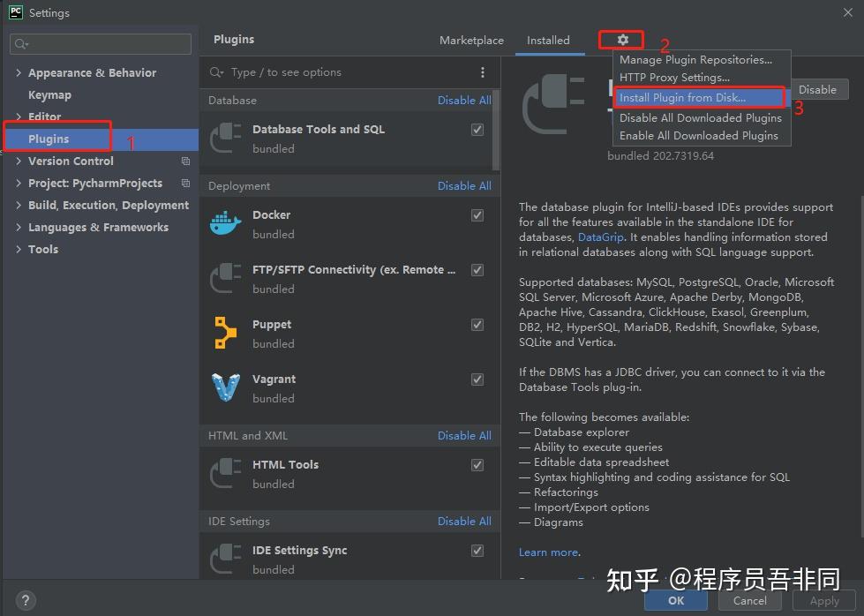This screenshot has width=864, height=616.
Task: Click the Database Tools and SQL plugin icon
Action: 225,138
